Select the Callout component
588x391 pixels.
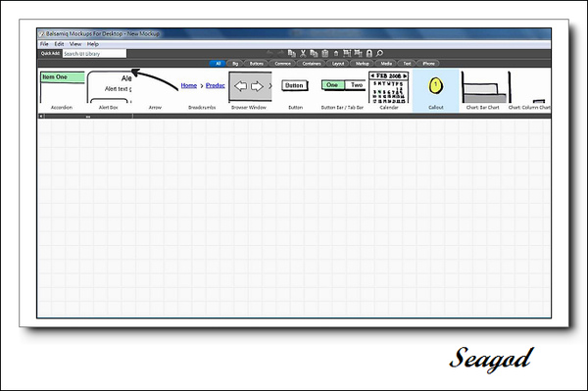pyautogui.click(x=436, y=90)
